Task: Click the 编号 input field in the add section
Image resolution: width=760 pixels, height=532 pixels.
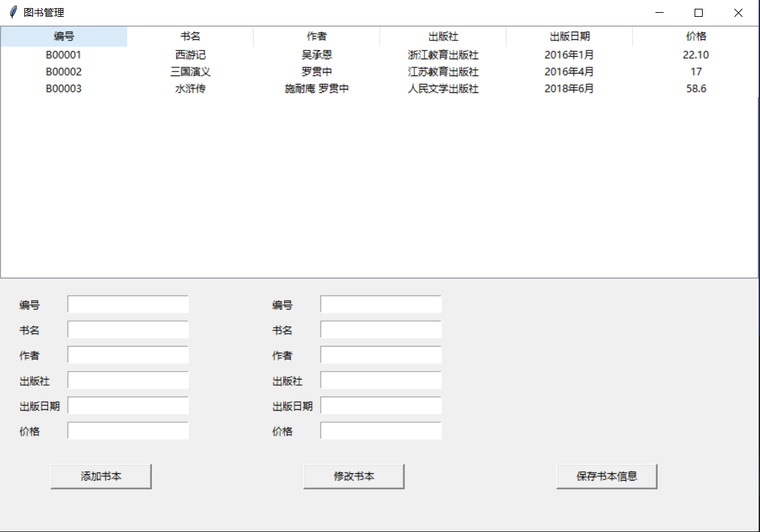Action: click(x=127, y=304)
